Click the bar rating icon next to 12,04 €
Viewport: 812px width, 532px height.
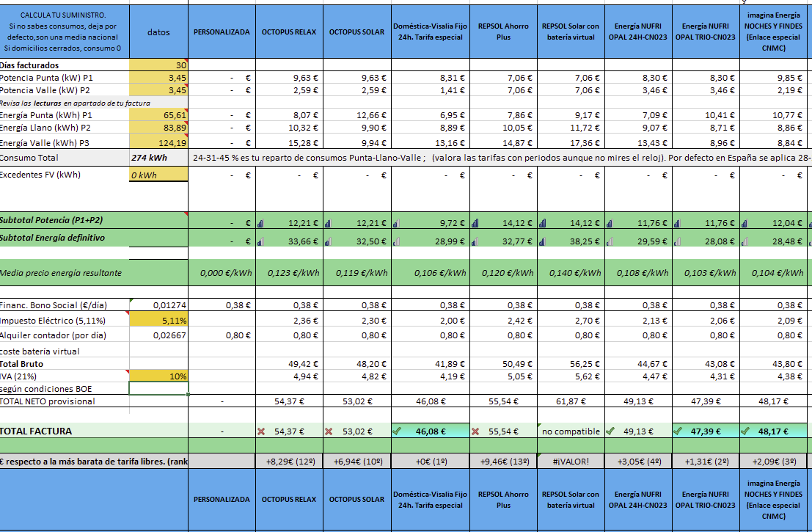[745, 223]
